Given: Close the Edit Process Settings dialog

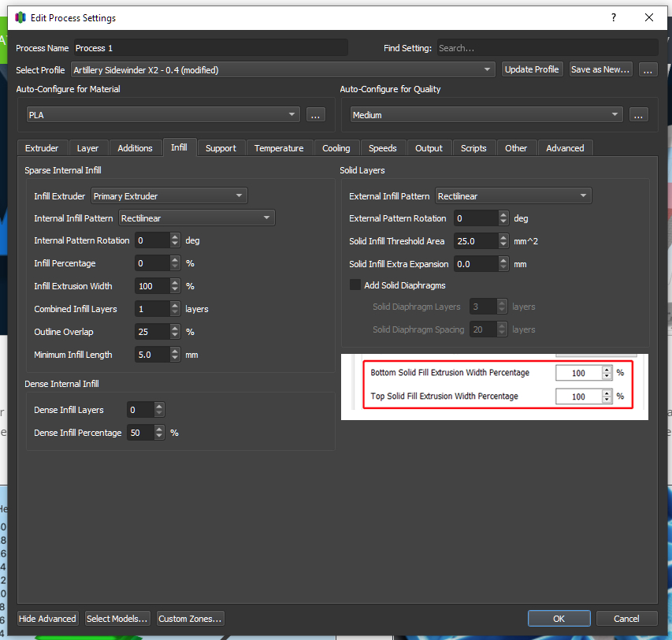Looking at the screenshot, I should [649, 17].
